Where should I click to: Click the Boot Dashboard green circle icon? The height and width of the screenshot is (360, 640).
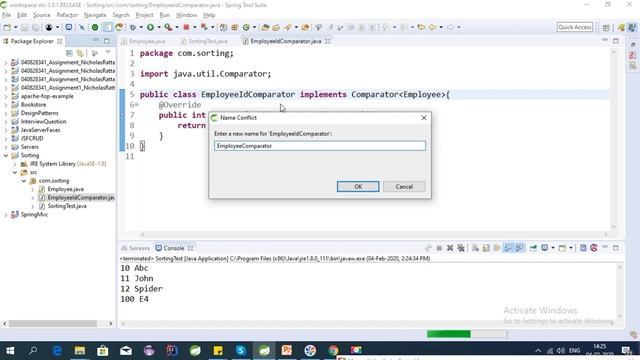point(95,27)
